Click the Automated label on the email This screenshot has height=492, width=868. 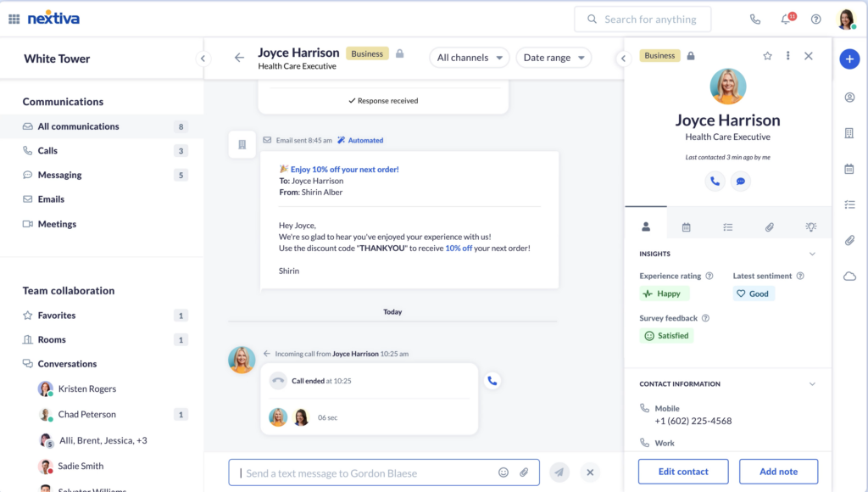click(x=360, y=140)
